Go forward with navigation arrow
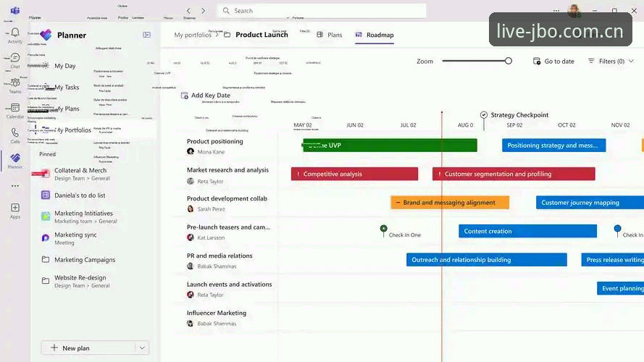The height and width of the screenshot is (362, 644). click(x=204, y=11)
